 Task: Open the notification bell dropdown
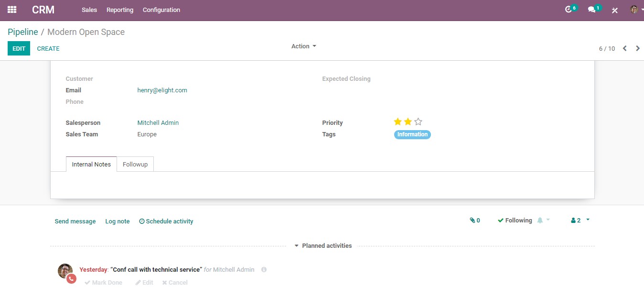click(544, 221)
